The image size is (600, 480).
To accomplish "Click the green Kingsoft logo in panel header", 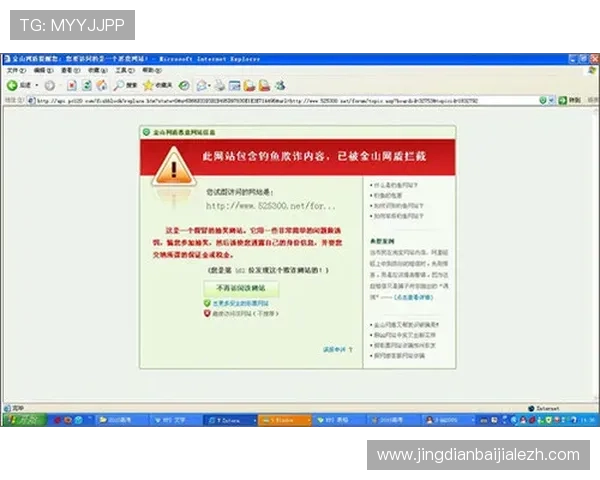I will click(x=146, y=132).
